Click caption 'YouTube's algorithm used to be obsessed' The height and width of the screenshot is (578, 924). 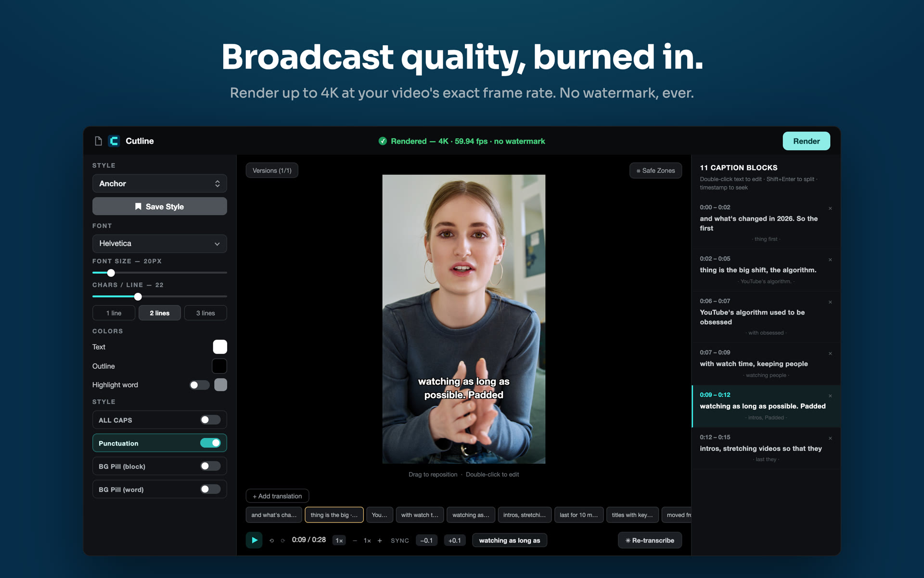[752, 317]
